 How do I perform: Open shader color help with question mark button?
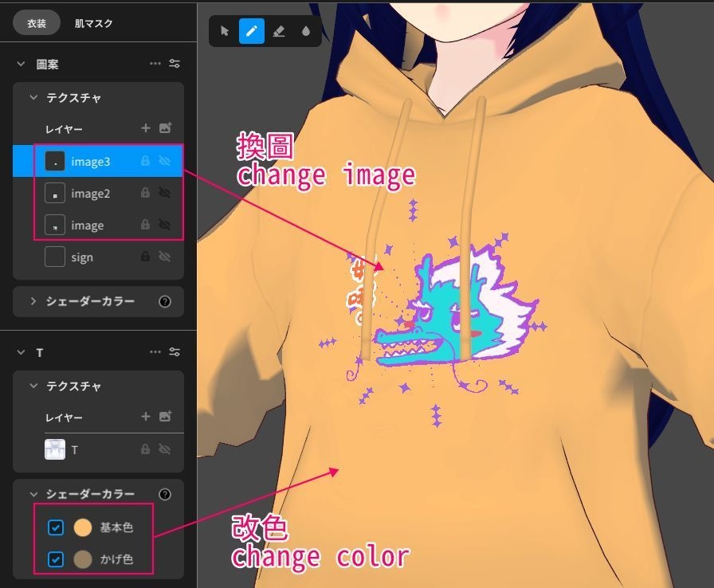(165, 494)
